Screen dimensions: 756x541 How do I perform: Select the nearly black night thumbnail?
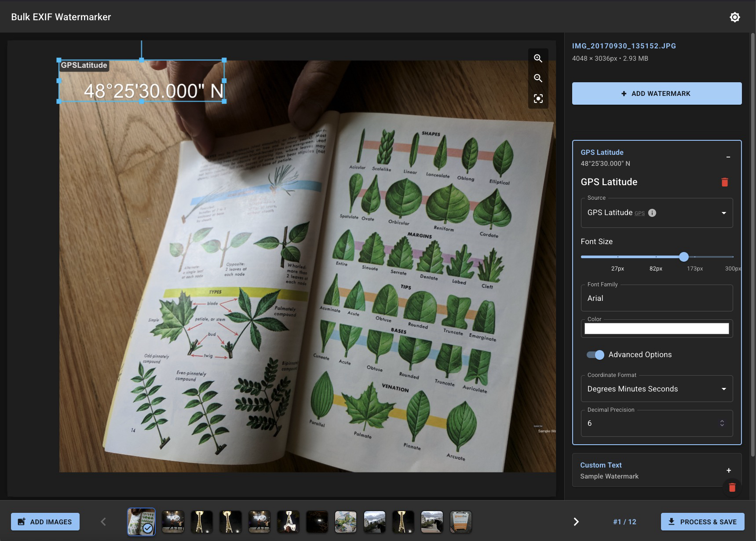317,522
